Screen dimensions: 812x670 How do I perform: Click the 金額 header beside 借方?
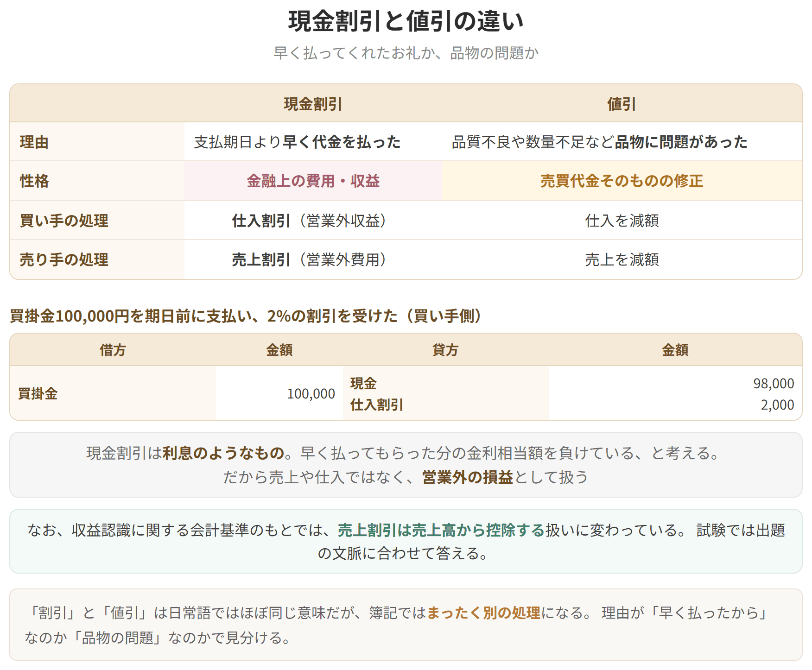[279, 350]
